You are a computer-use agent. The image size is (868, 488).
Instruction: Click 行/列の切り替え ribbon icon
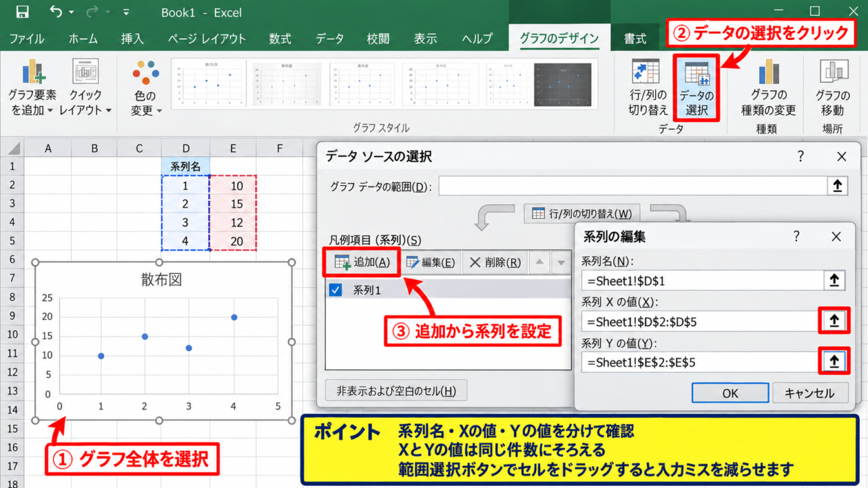[648, 88]
